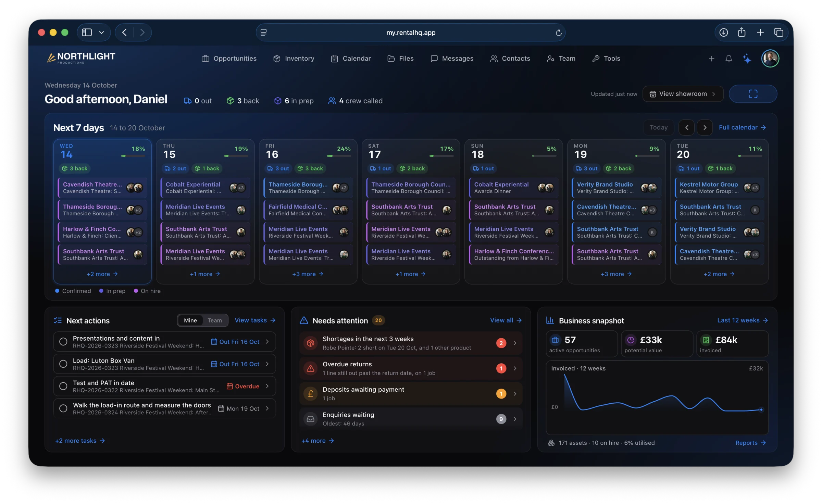Screen dimensions: 822x504
Task: Go to previous week in calendar
Action: [x=686, y=128]
